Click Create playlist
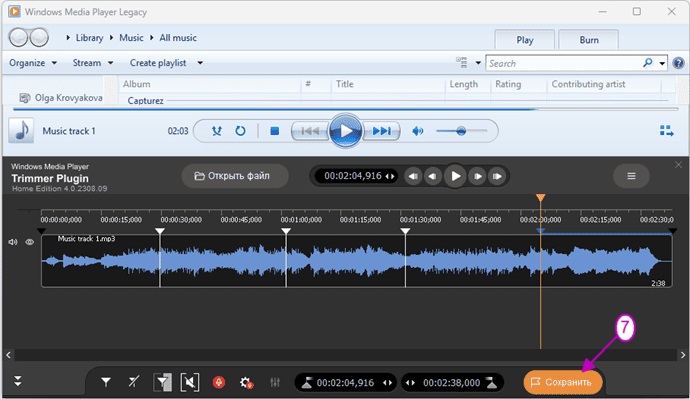Viewport: 690px width, 399px height. tap(158, 63)
